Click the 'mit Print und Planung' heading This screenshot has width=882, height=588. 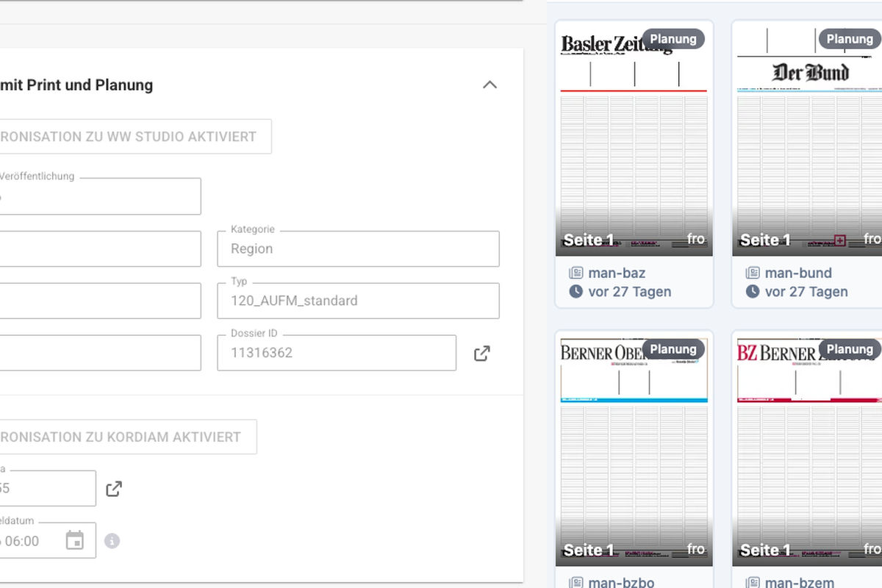coord(76,85)
